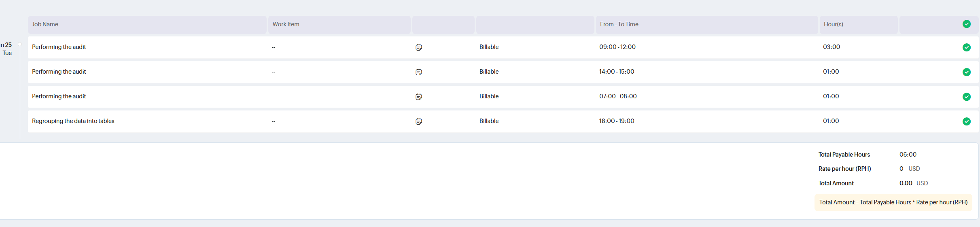This screenshot has width=980, height=227.
Task: Click green check for 14:00 - 15:00 log
Action: coord(967,72)
